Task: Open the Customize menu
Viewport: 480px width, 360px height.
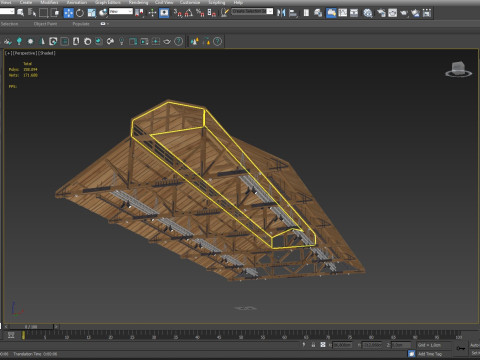Action: (x=190, y=2)
